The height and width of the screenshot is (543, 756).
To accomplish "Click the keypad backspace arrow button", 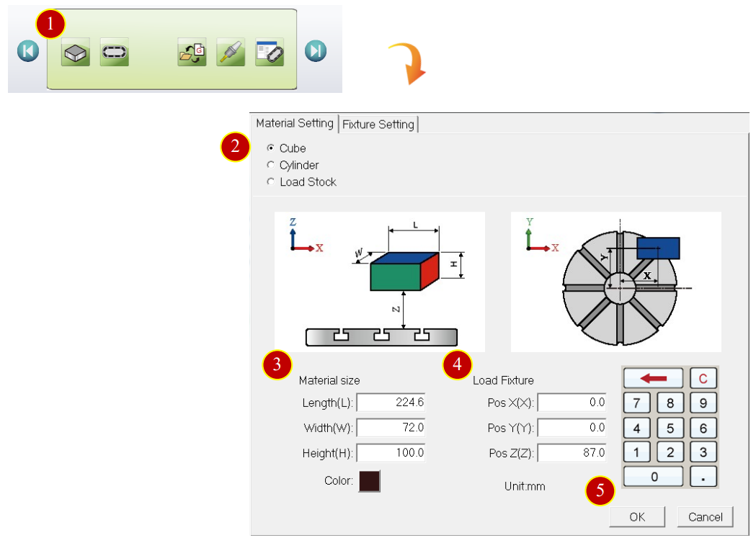I will pyautogui.click(x=654, y=378).
